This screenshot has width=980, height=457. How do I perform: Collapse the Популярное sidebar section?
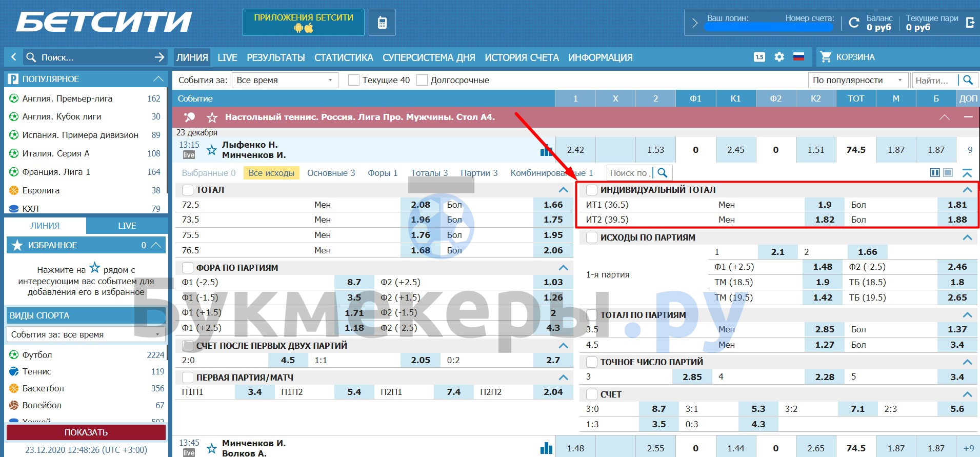coord(158,79)
